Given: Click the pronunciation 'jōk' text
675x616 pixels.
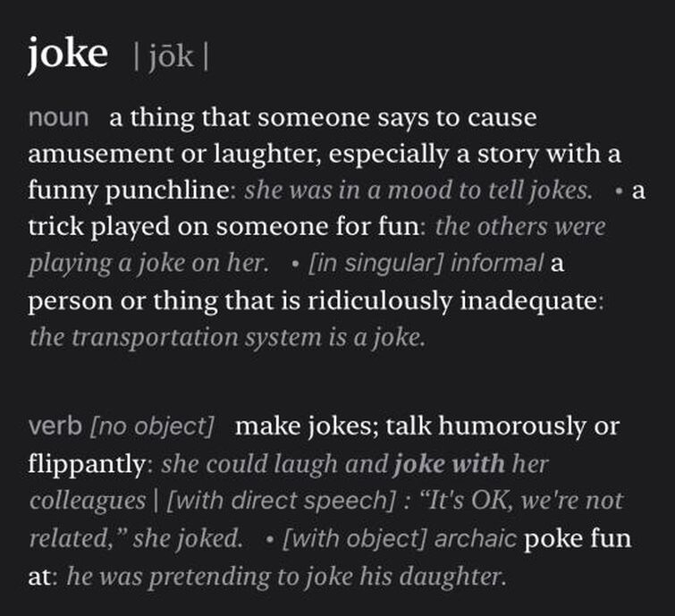Looking at the screenshot, I should click(171, 57).
